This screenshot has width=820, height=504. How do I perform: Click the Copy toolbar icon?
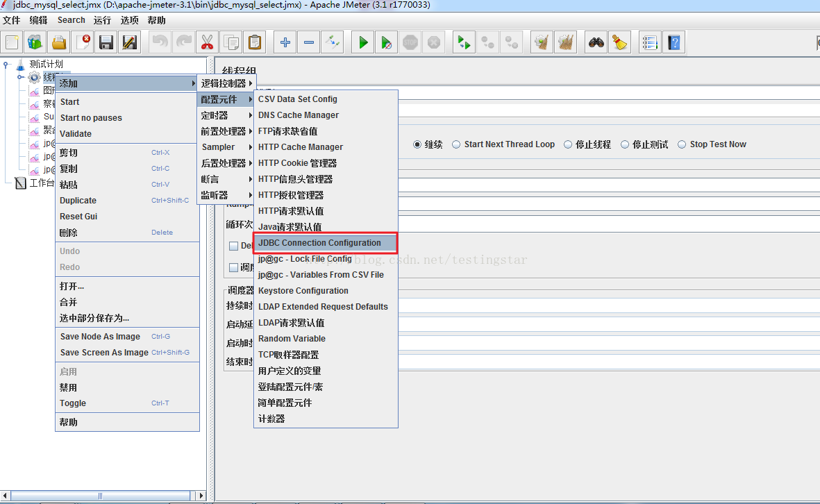[x=231, y=42]
